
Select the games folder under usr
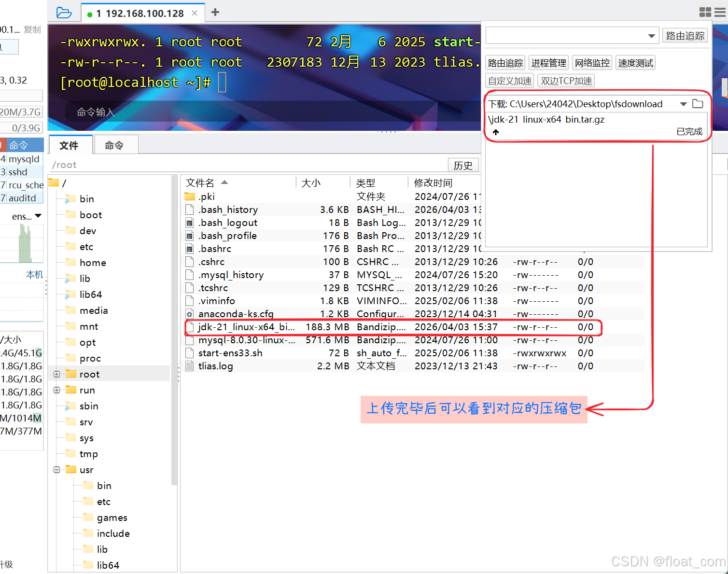(x=112, y=518)
